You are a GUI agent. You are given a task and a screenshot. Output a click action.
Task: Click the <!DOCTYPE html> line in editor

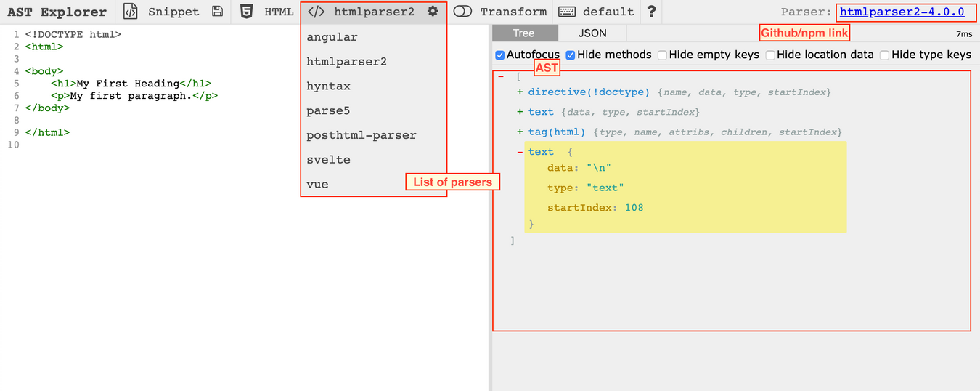tap(73, 34)
